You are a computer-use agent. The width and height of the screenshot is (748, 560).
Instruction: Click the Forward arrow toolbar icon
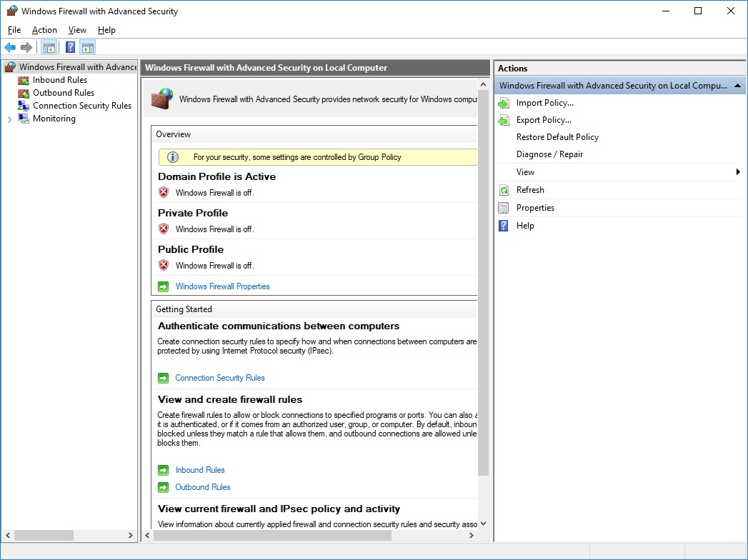pyautogui.click(x=26, y=47)
